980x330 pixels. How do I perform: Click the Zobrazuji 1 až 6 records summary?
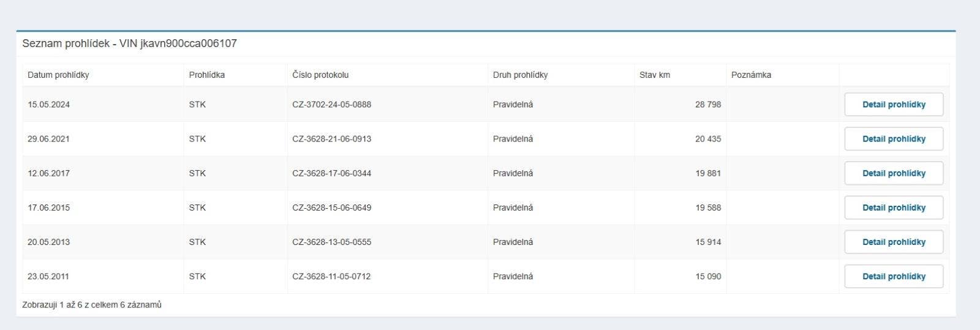tap(92, 305)
